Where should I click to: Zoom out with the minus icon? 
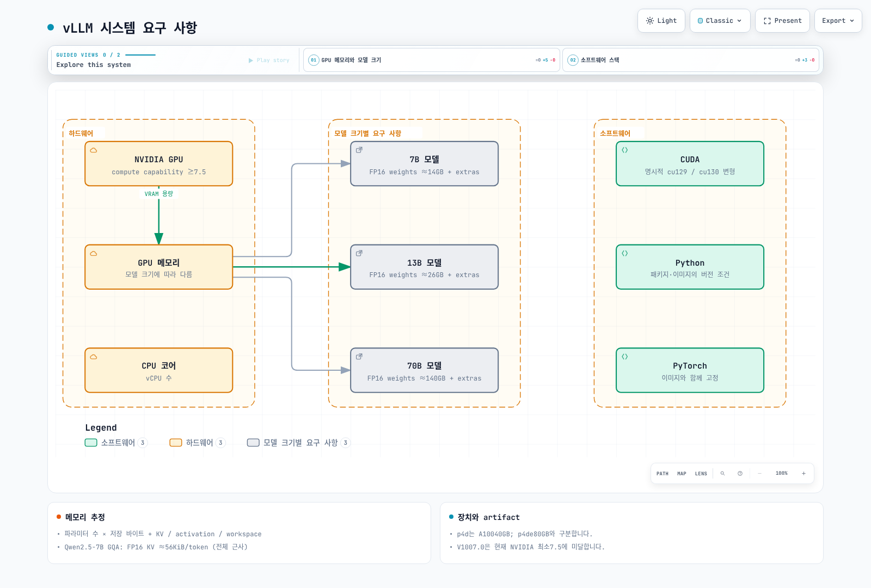point(759,474)
